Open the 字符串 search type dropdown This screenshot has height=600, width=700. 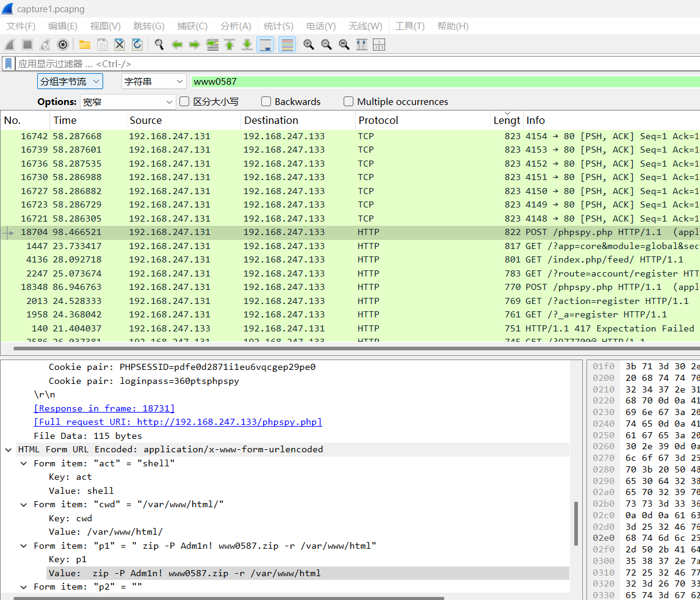[154, 82]
